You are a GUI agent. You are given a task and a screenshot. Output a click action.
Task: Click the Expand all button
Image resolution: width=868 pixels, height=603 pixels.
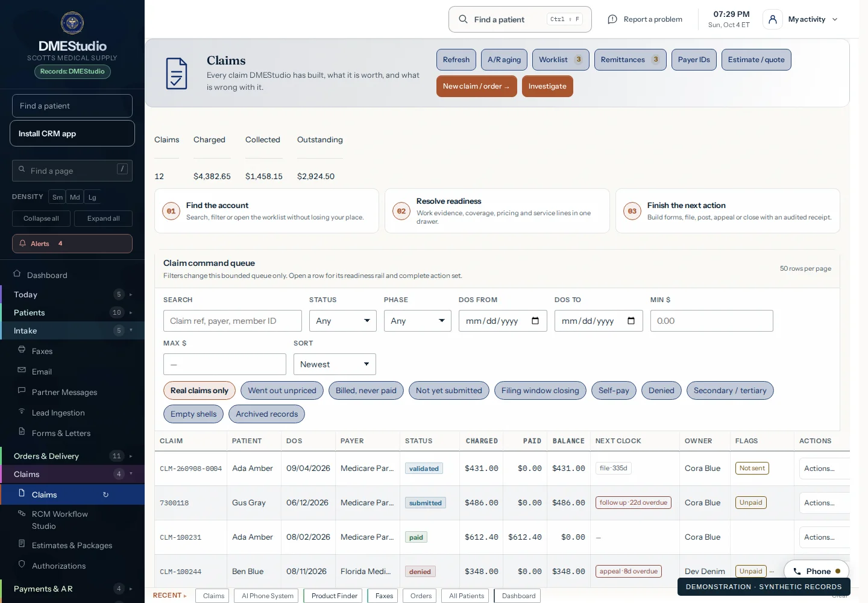point(103,218)
